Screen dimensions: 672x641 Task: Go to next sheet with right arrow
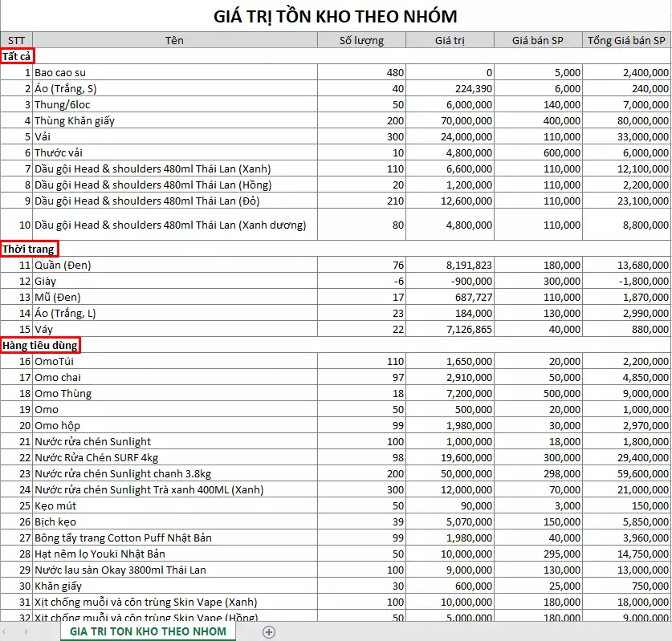coord(26,631)
